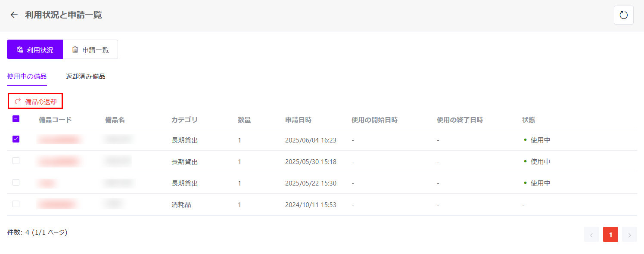Uncheck the 2025/06/04 16:23 row checkbox

pyautogui.click(x=16, y=139)
